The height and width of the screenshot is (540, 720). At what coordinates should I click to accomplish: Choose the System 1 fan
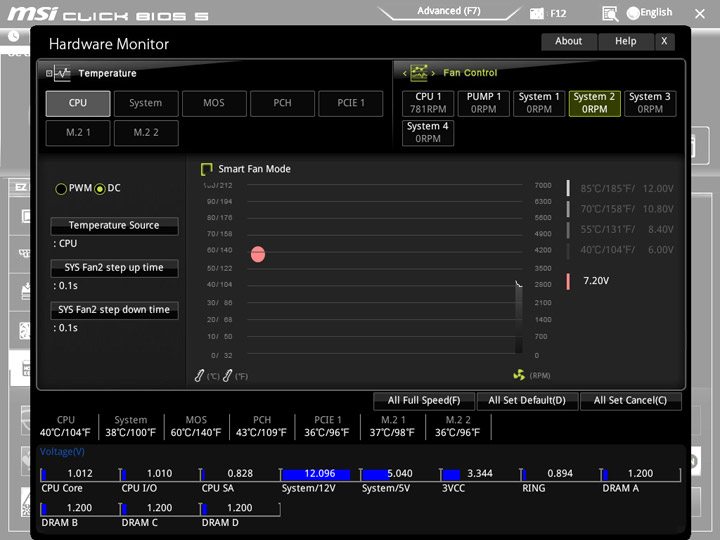(x=539, y=103)
